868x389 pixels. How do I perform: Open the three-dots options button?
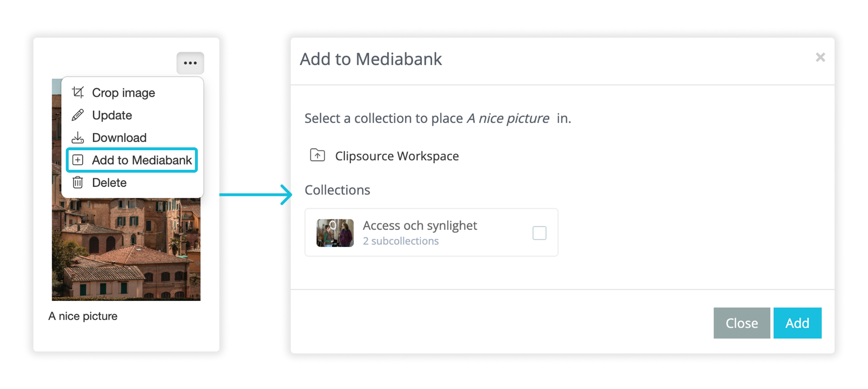(190, 63)
